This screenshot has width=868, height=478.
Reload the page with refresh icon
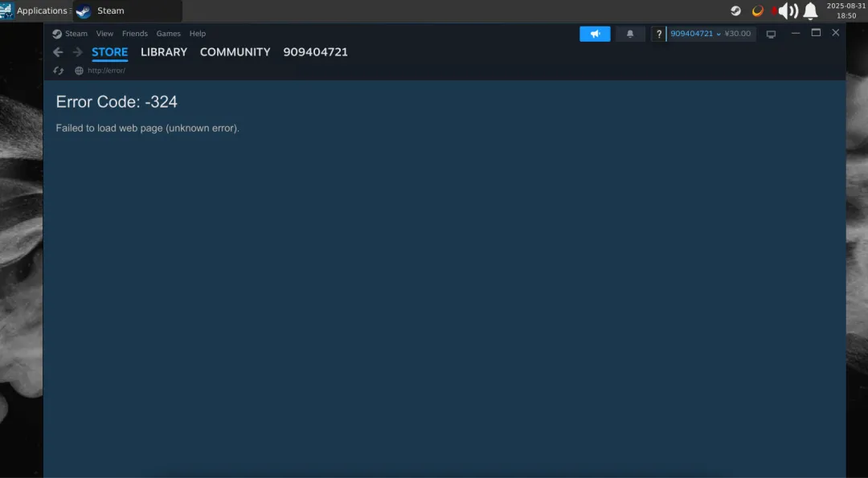click(58, 71)
